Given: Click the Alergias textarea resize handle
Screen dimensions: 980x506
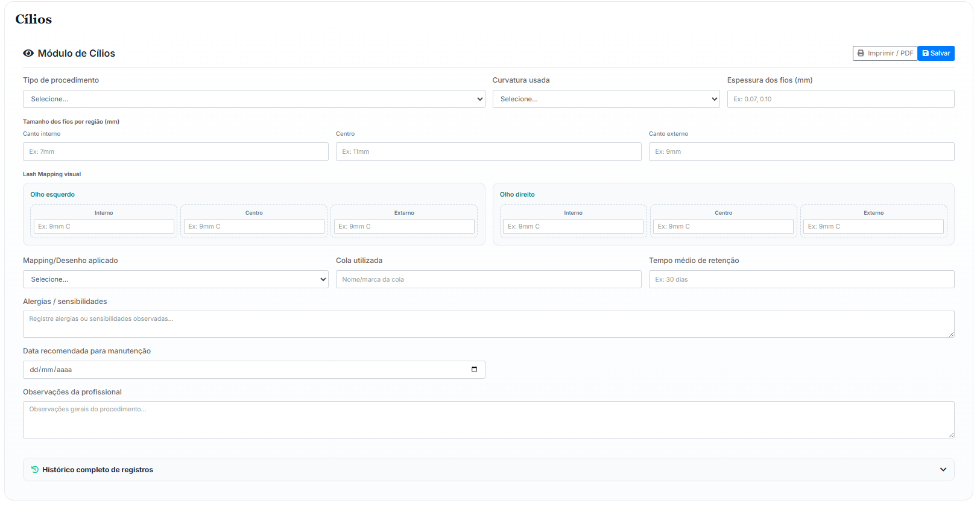Looking at the screenshot, I should [x=951, y=334].
